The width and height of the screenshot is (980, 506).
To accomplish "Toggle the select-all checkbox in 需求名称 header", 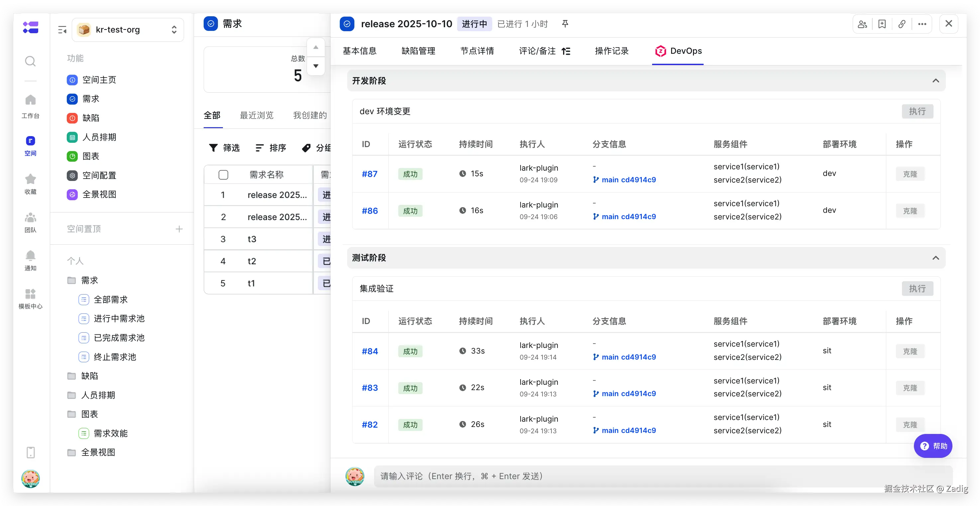I will click(223, 175).
